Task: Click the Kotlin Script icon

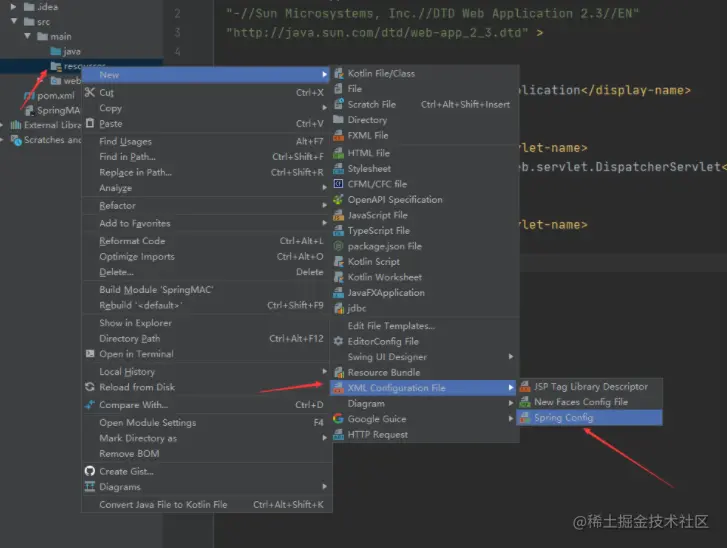Action: click(x=339, y=261)
